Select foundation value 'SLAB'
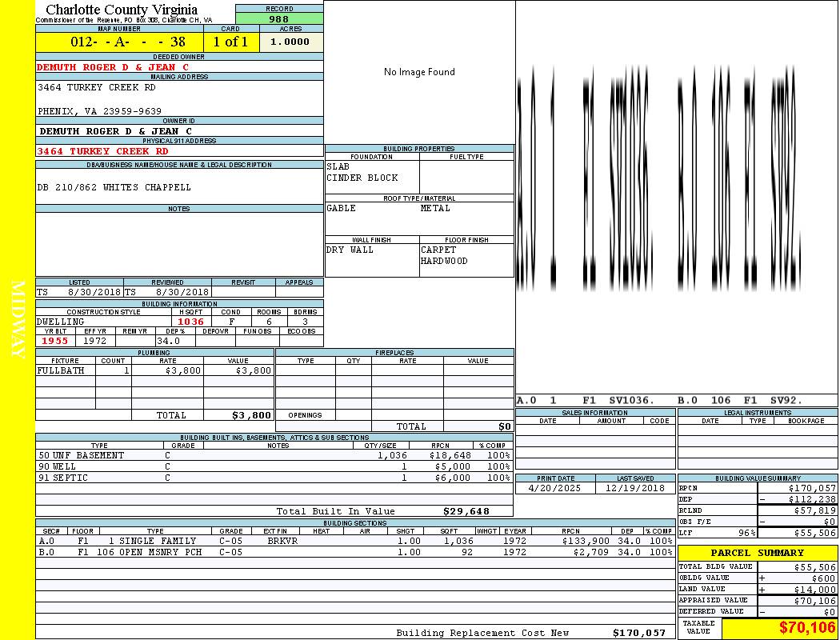The width and height of the screenshot is (840, 640). [338, 166]
